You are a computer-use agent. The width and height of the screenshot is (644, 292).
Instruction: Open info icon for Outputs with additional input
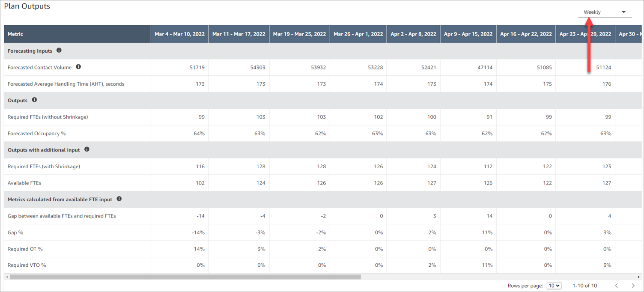click(87, 149)
